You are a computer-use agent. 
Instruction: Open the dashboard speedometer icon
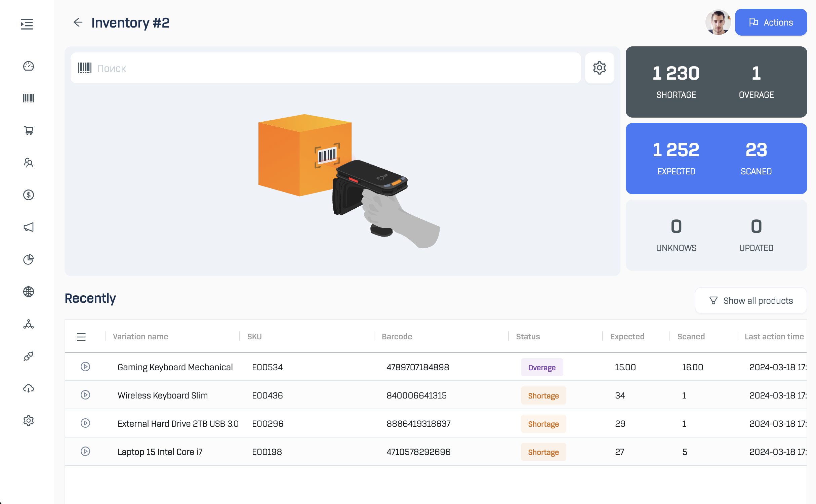[29, 66]
